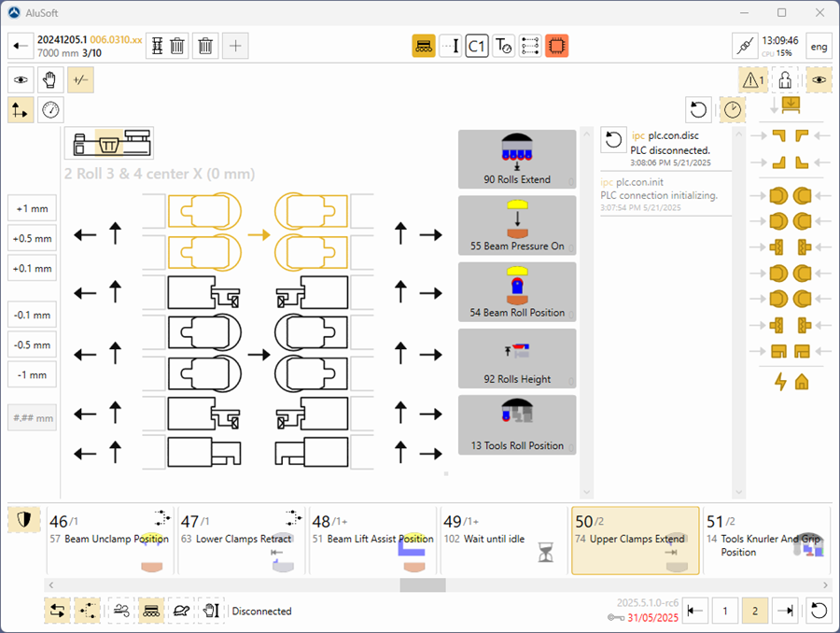Switch to page 1 in bottom pager
The height and width of the screenshot is (633, 840).
[x=725, y=611]
